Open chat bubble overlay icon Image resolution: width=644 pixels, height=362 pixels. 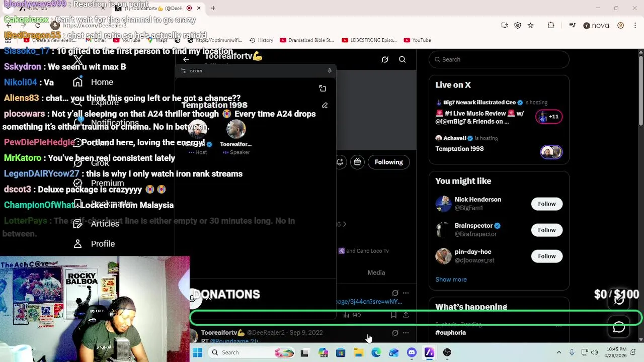(619, 327)
